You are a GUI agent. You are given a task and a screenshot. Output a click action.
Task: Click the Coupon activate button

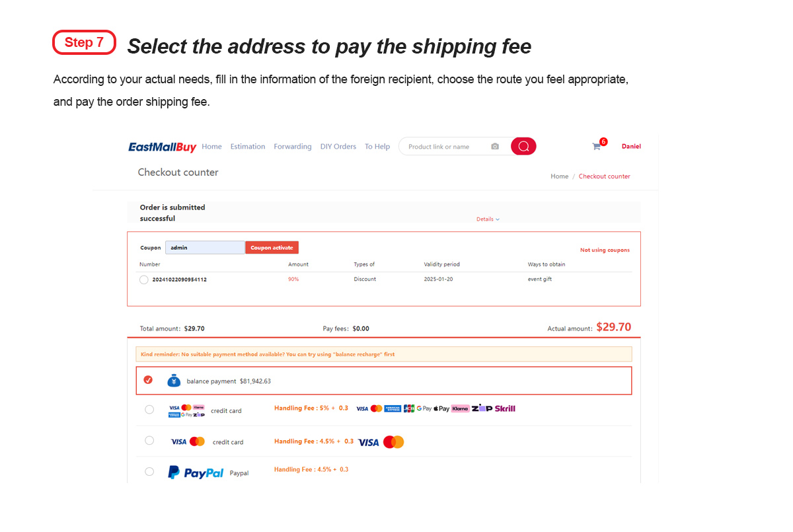coord(272,248)
